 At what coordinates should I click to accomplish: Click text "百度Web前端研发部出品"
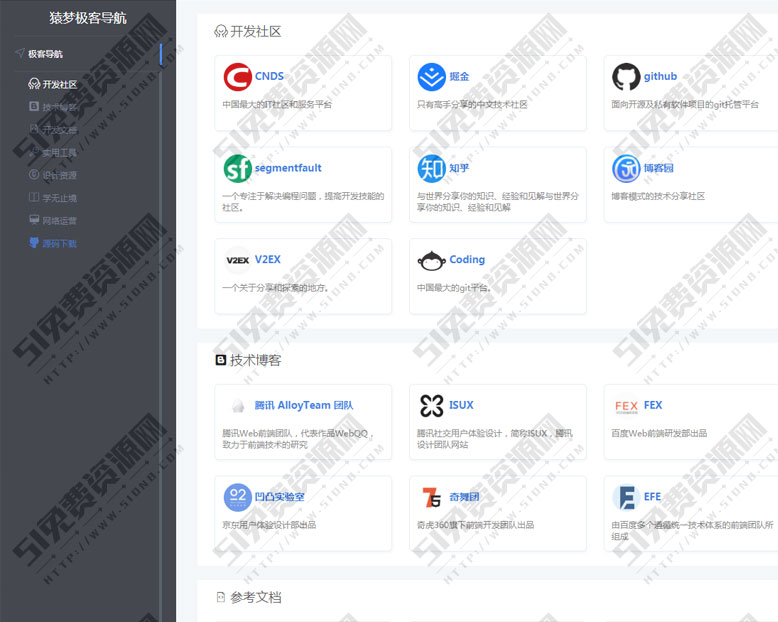[x=659, y=434]
